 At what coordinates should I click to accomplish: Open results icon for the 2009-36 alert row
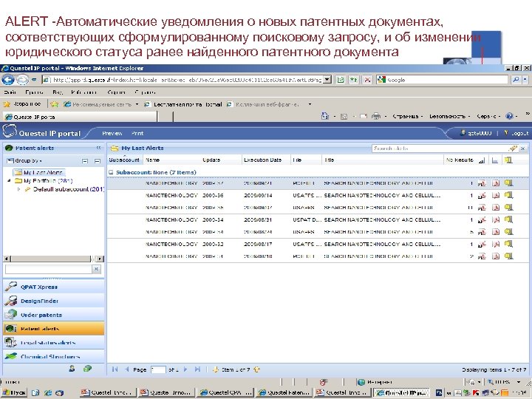482,195
